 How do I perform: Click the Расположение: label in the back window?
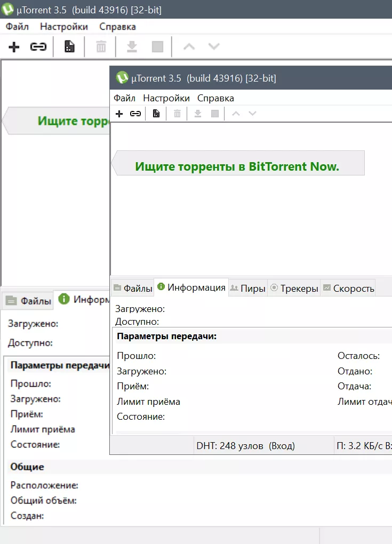click(44, 485)
